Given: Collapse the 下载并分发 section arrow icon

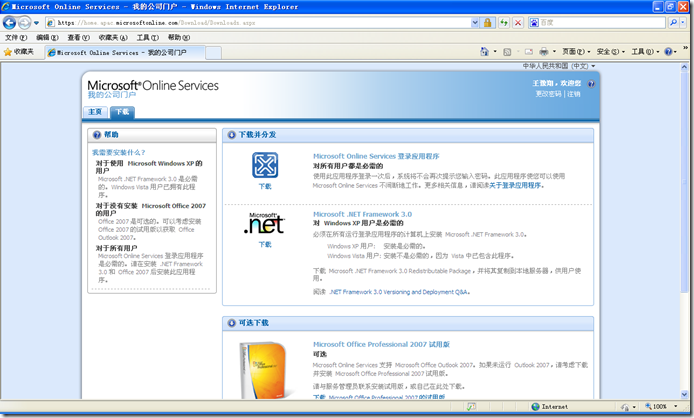Looking at the screenshot, I should 231,135.
